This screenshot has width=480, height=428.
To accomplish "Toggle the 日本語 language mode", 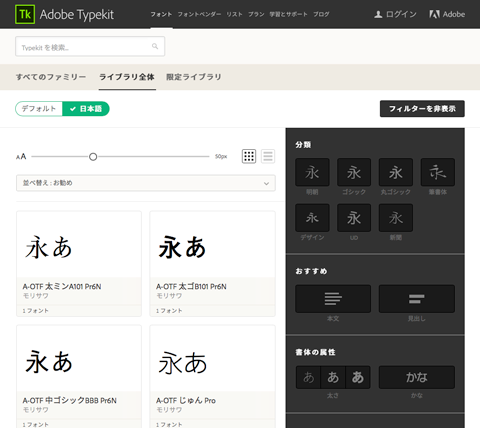I will tap(86, 109).
